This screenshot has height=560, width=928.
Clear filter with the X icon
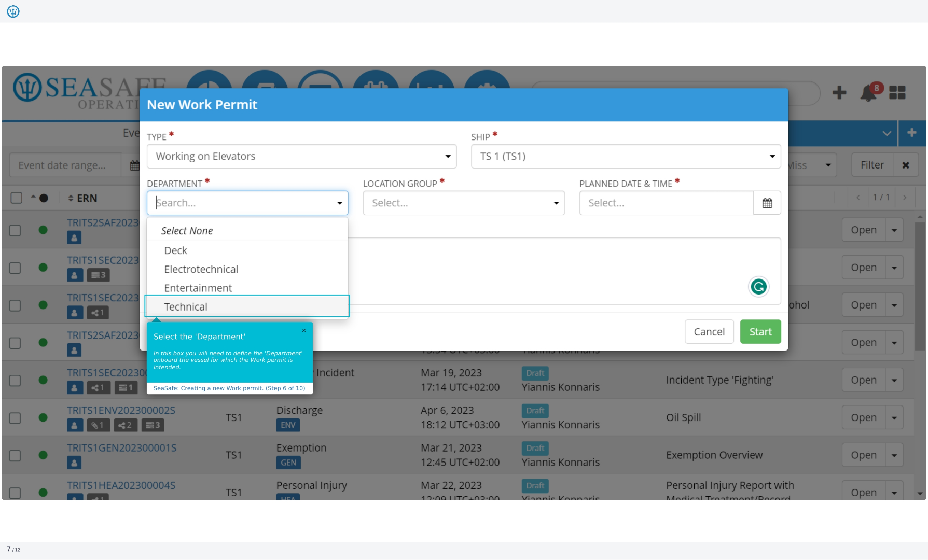pos(906,165)
